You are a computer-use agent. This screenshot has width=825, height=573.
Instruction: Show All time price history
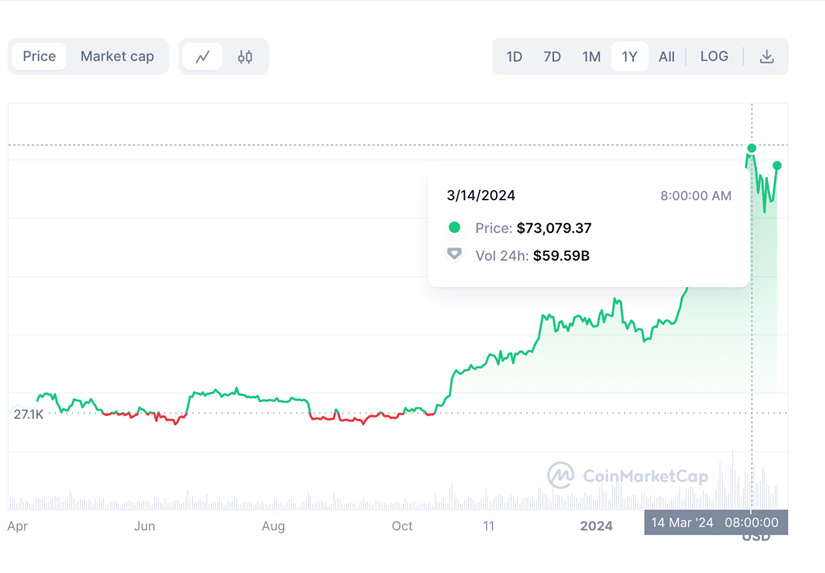pyautogui.click(x=667, y=57)
